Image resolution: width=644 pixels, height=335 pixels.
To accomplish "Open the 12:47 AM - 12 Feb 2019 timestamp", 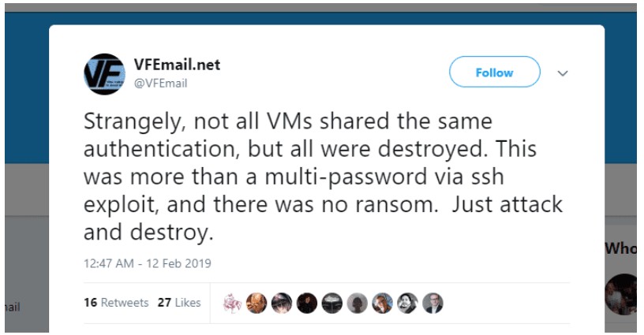I will [148, 263].
